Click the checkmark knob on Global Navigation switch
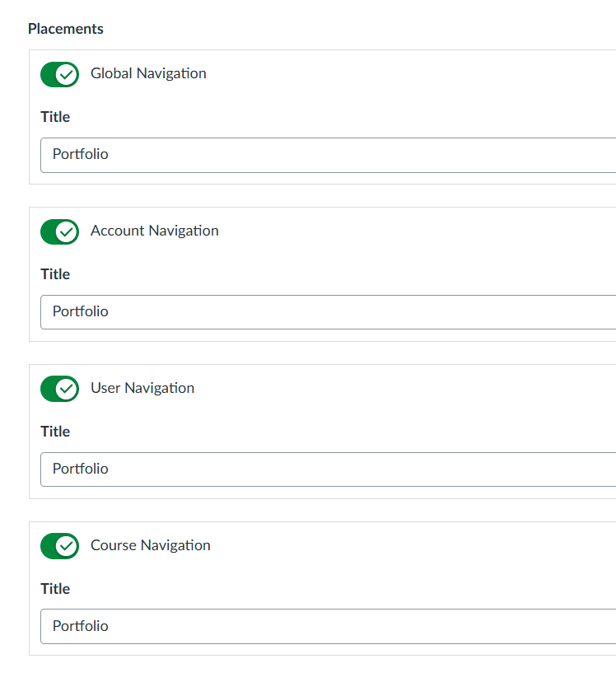Viewport: 616px width, 682px height. (67, 74)
